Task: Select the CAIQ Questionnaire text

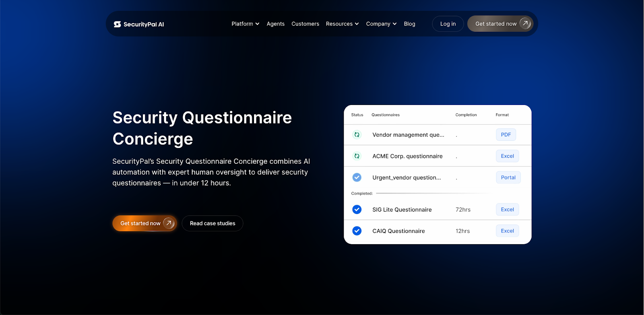Action: pyautogui.click(x=398, y=231)
